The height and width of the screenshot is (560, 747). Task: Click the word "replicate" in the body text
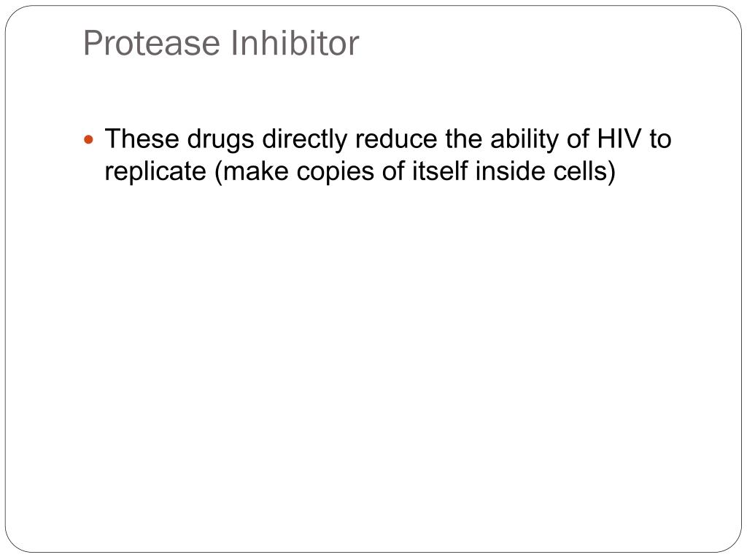click(155, 171)
